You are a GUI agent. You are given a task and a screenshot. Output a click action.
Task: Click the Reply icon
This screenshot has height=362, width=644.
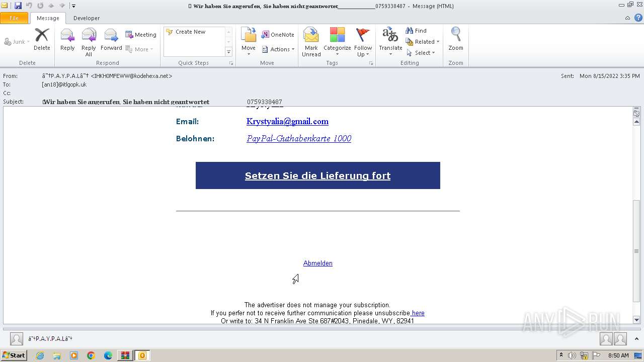pyautogui.click(x=67, y=35)
